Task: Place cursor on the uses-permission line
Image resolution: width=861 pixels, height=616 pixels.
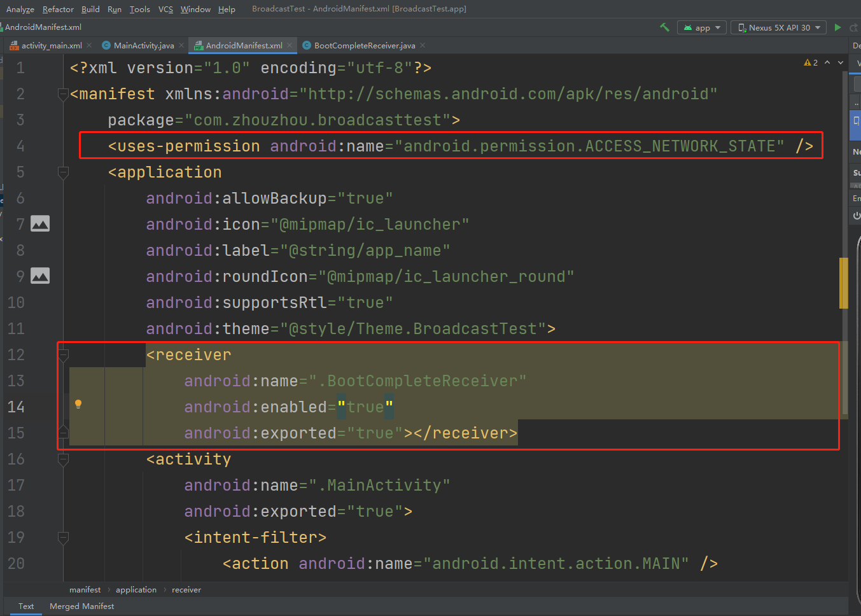Action: click(460, 146)
